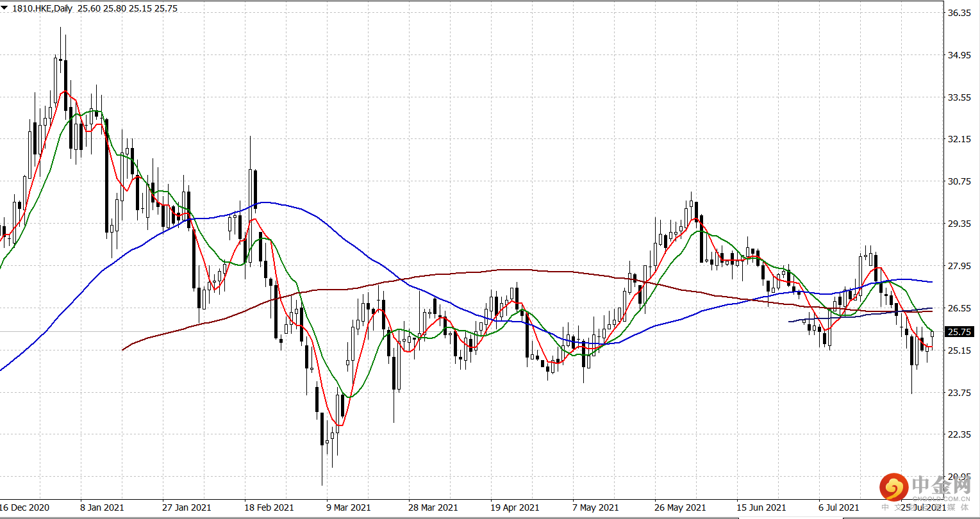The image size is (980, 519).
Task: Click the 30.75 price axis label
Action: coord(959,181)
